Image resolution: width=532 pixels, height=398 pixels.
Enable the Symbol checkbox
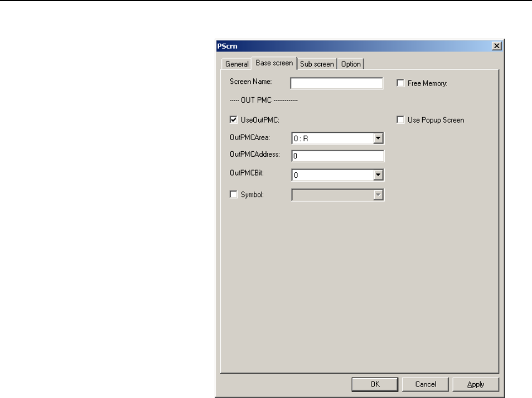click(233, 194)
